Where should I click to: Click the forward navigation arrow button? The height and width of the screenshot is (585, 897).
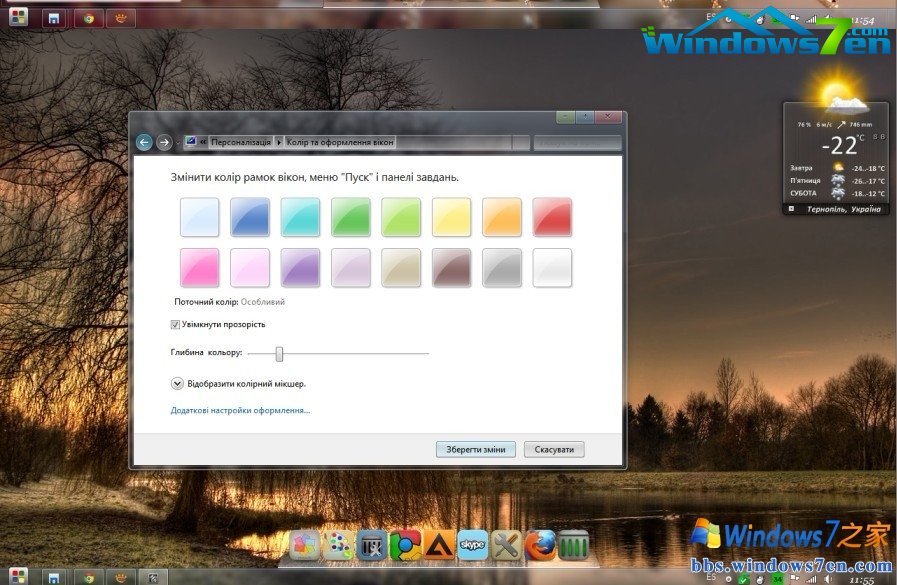pos(164,143)
